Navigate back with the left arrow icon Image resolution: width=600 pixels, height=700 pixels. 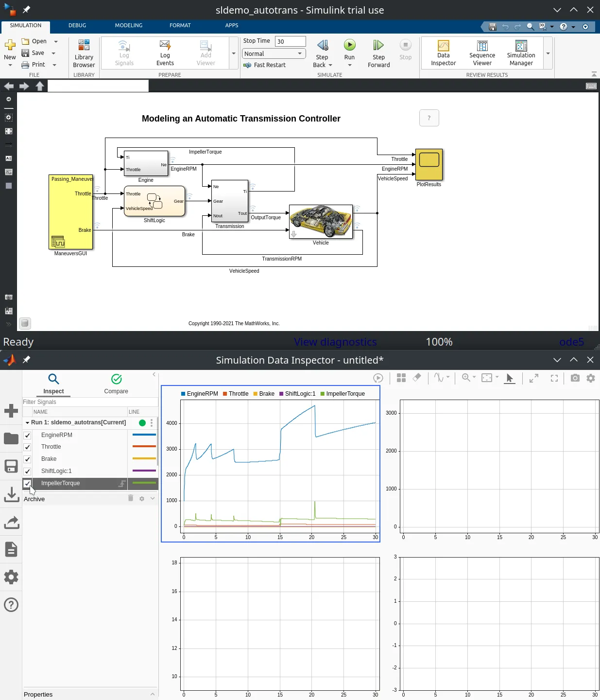[9, 86]
